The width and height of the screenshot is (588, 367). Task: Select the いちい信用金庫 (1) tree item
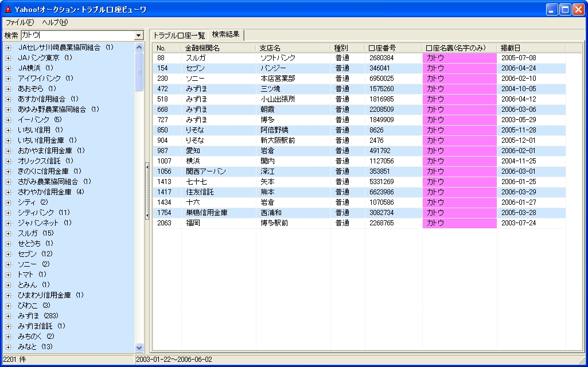(x=47, y=140)
